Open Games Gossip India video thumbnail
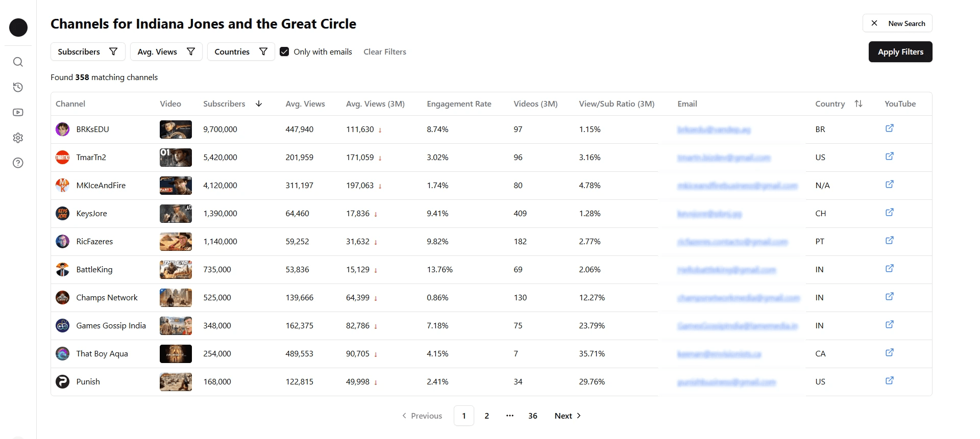This screenshot has width=980, height=439. pyautogui.click(x=176, y=326)
